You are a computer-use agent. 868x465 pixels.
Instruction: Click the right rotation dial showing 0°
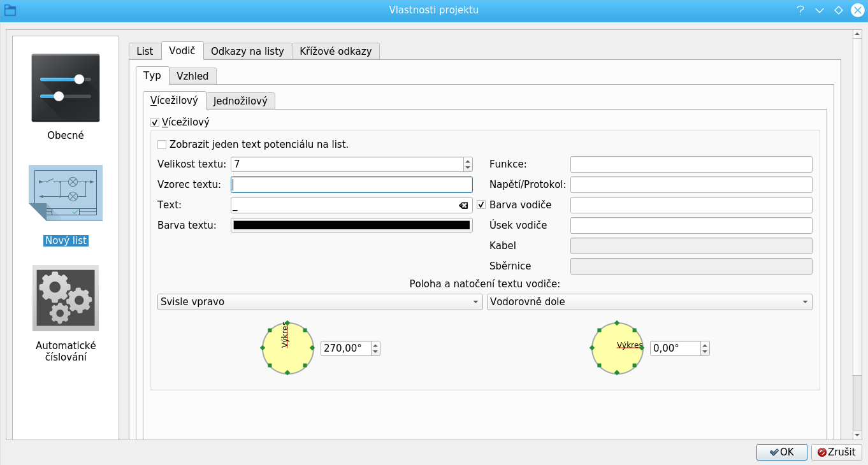pyautogui.click(x=617, y=348)
